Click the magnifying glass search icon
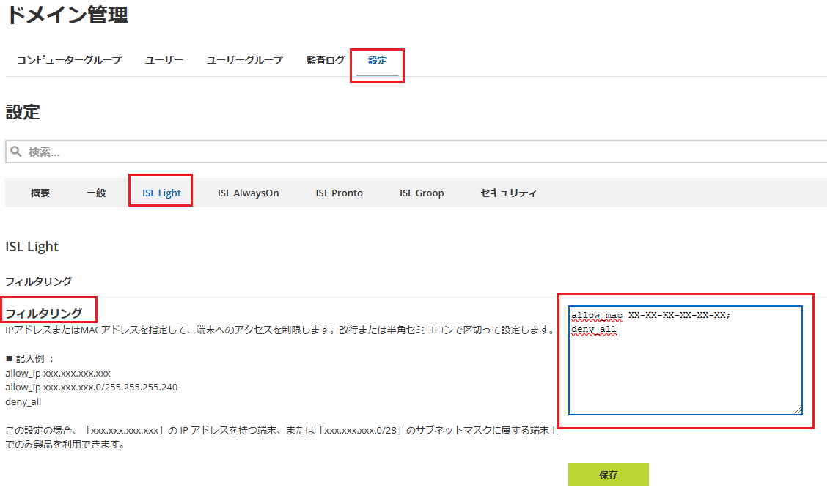The height and width of the screenshot is (504, 833). [x=16, y=152]
